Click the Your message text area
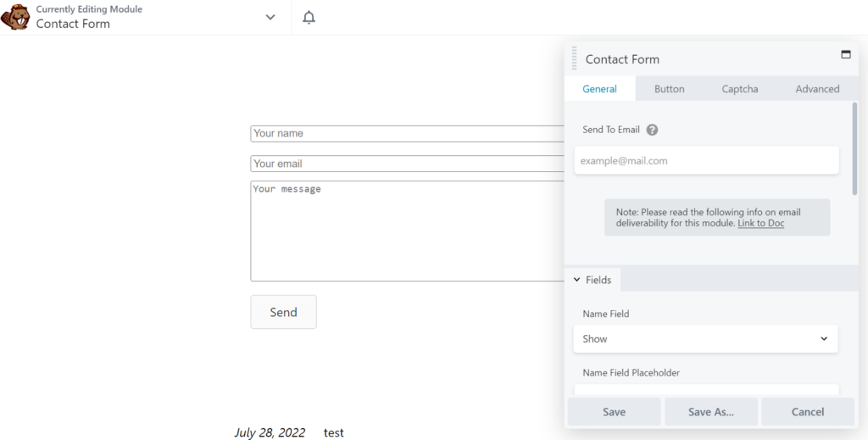The height and width of the screenshot is (440, 868). [x=408, y=231]
